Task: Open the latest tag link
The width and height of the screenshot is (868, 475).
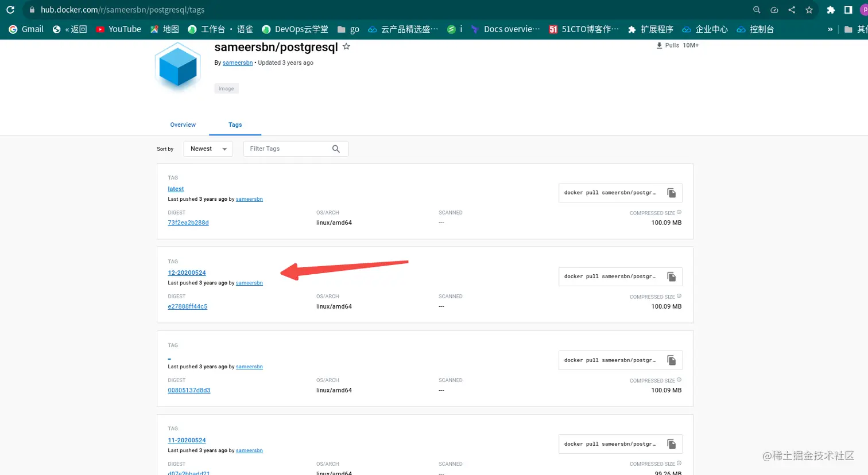Action: coord(176,189)
